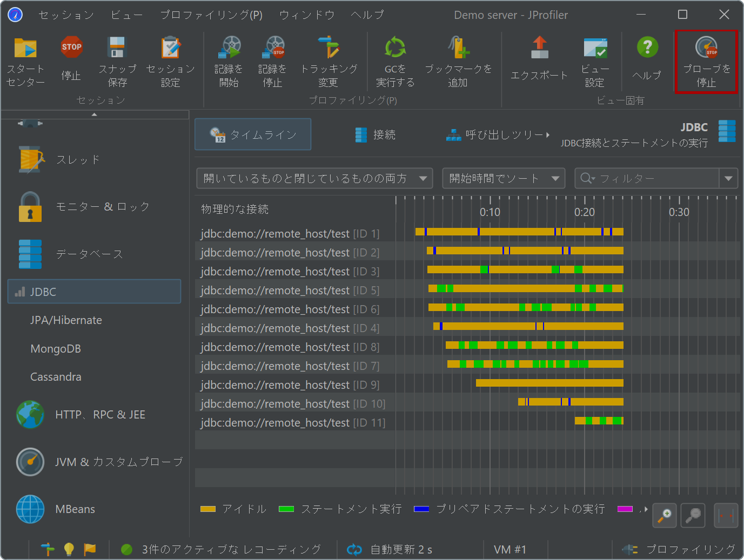This screenshot has height=560, width=744.
Task: Select Cassandra probe in sidebar
Action: [56, 377]
